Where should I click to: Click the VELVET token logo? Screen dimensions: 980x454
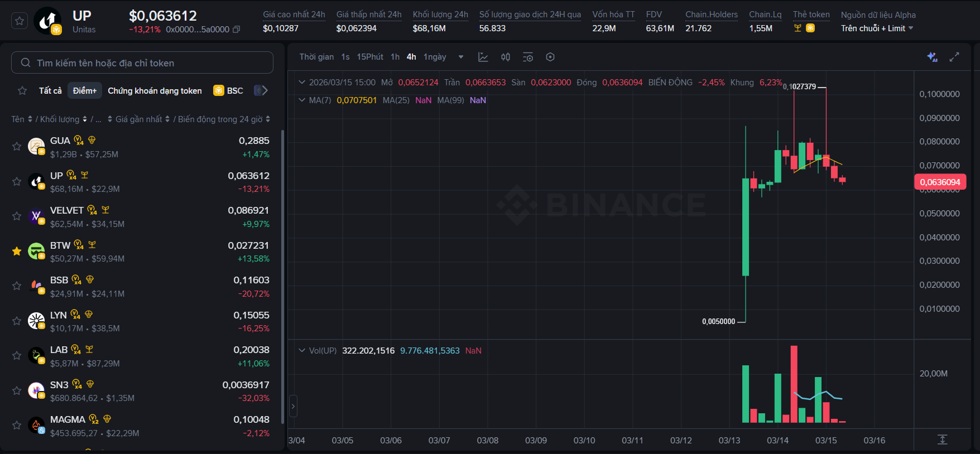click(x=36, y=216)
